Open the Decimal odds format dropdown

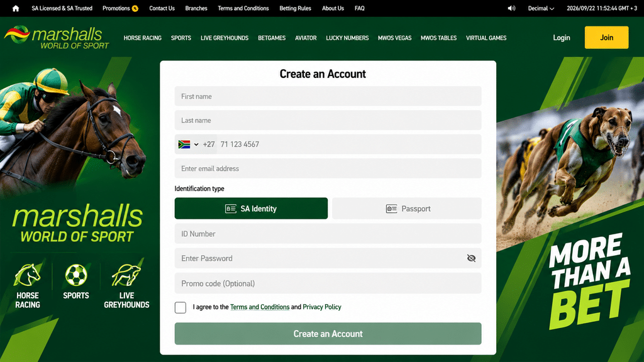point(541,8)
